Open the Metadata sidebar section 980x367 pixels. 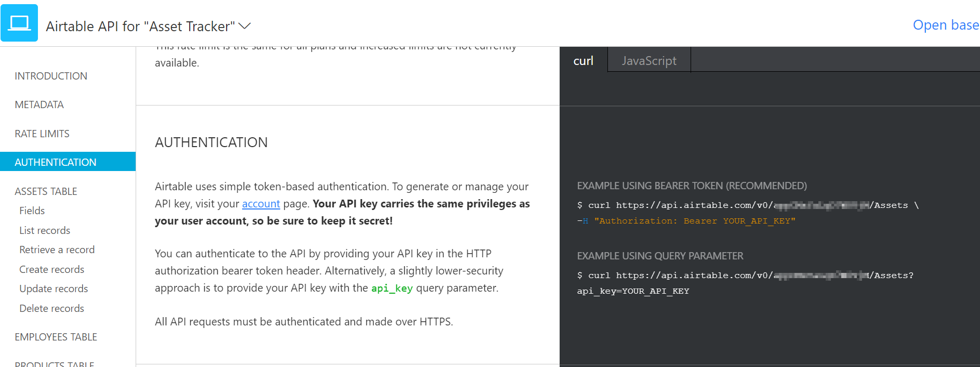(x=39, y=104)
